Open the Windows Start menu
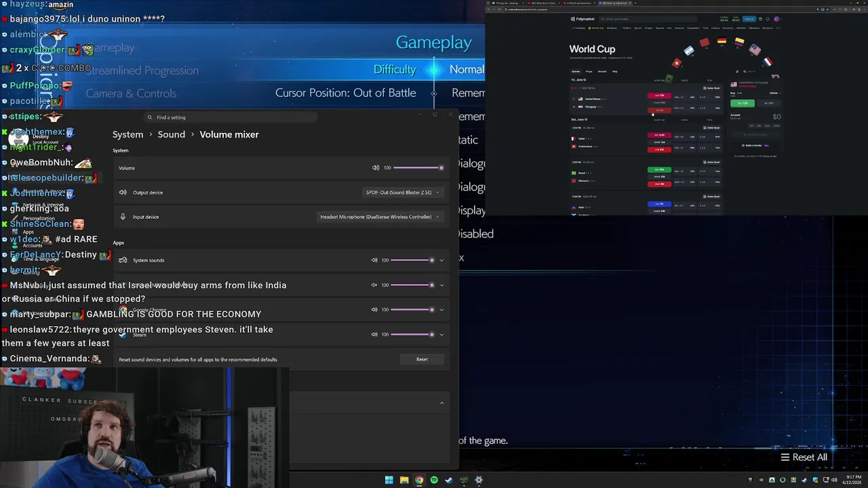 coord(389,480)
